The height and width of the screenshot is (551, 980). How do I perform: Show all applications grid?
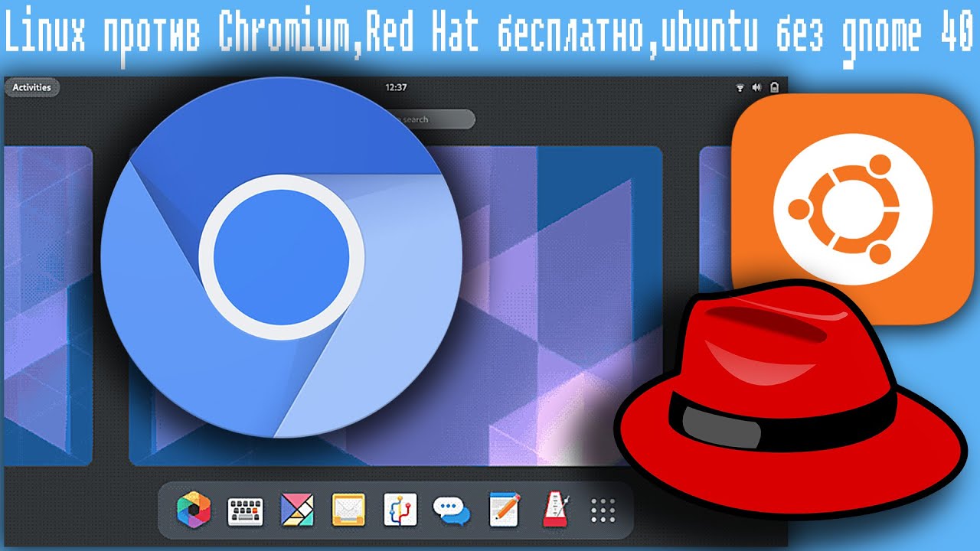point(603,510)
